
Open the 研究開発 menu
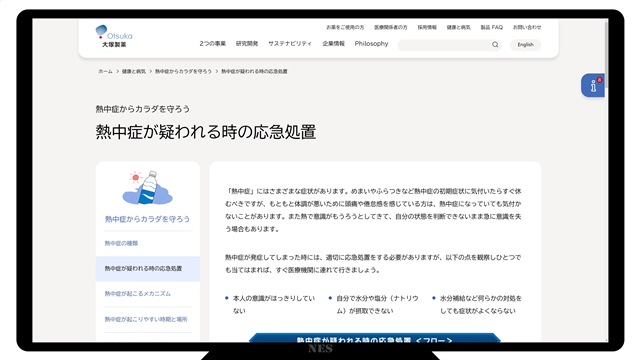[x=247, y=44]
